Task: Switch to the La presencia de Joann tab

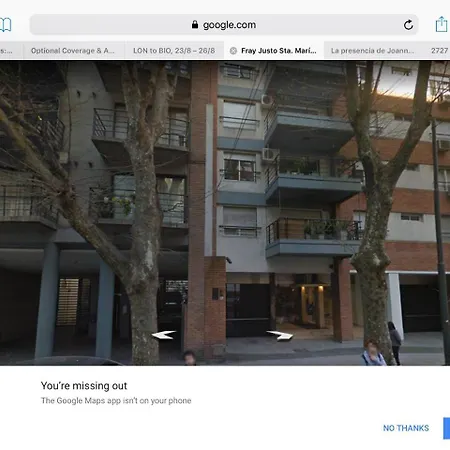Action: 372,51
